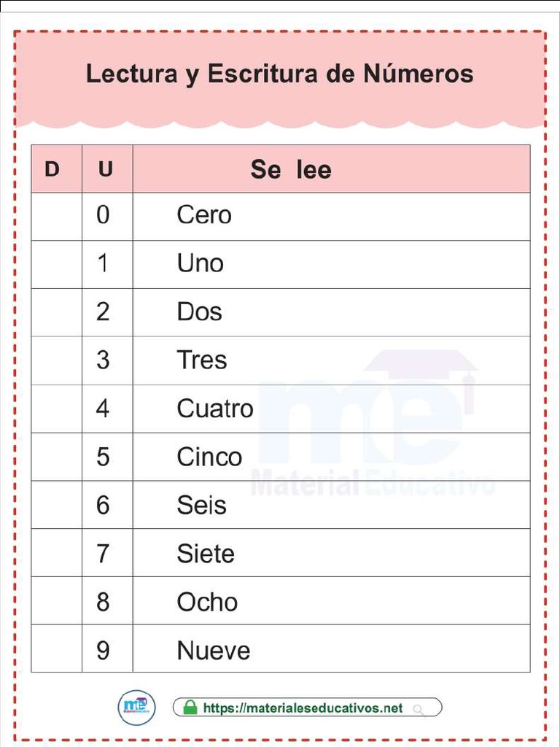Click the page title "Lectura y Escritura de Números"
The width and height of the screenshot is (560, 747).
coord(280,74)
